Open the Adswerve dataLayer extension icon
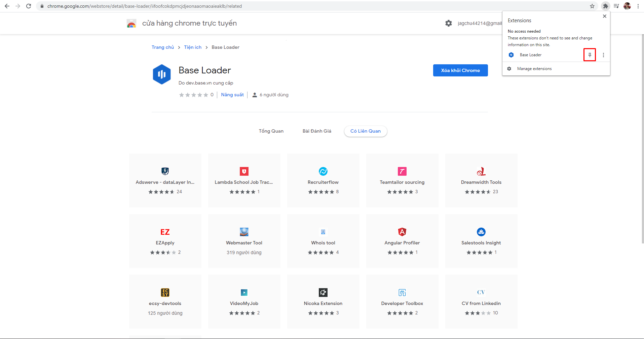The image size is (644, 339). pyautogui.click(x=165, y=171)
